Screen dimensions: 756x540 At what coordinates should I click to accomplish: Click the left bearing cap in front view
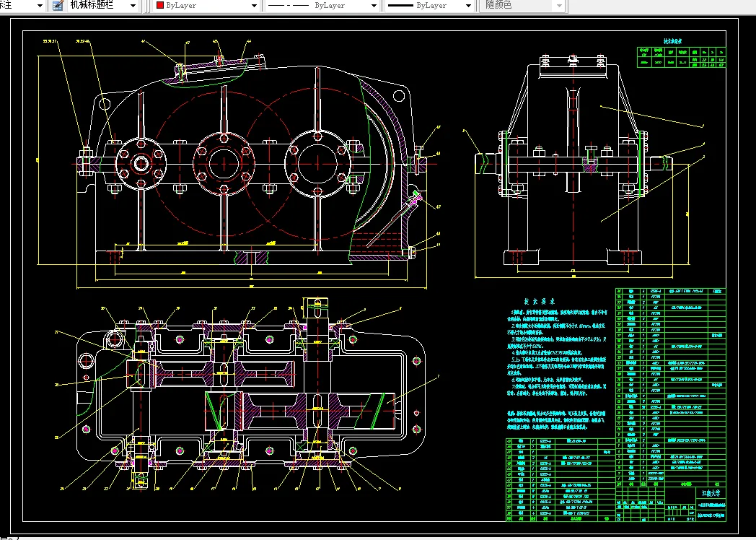point(141,163)
